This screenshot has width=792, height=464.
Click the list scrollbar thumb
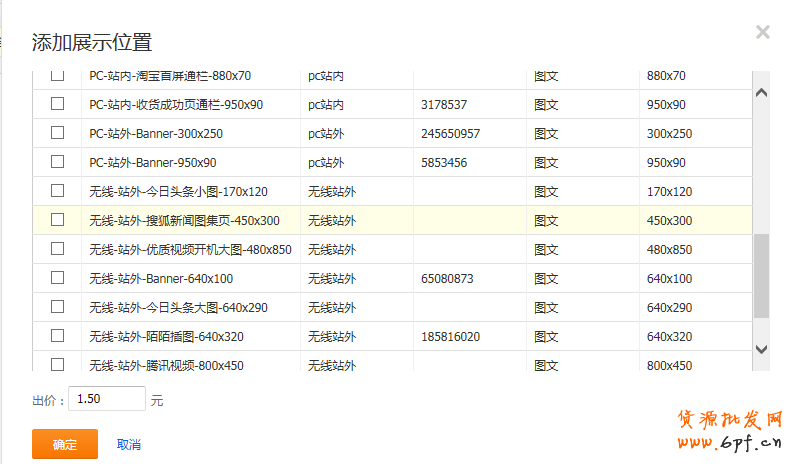click(x=761, y=275)
